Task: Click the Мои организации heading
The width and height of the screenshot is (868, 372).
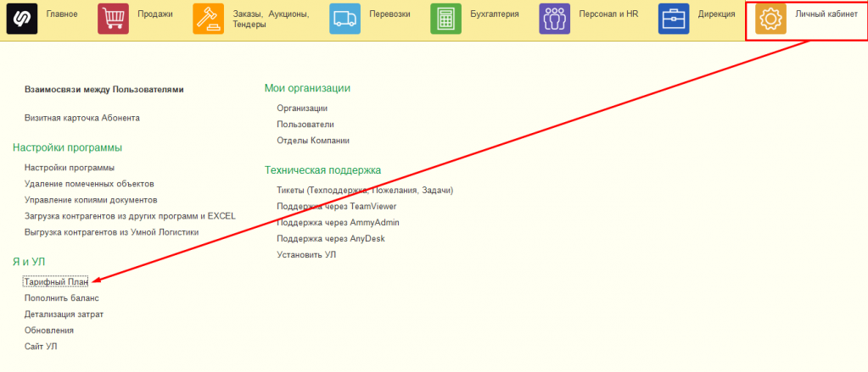Action: [308, 88]
